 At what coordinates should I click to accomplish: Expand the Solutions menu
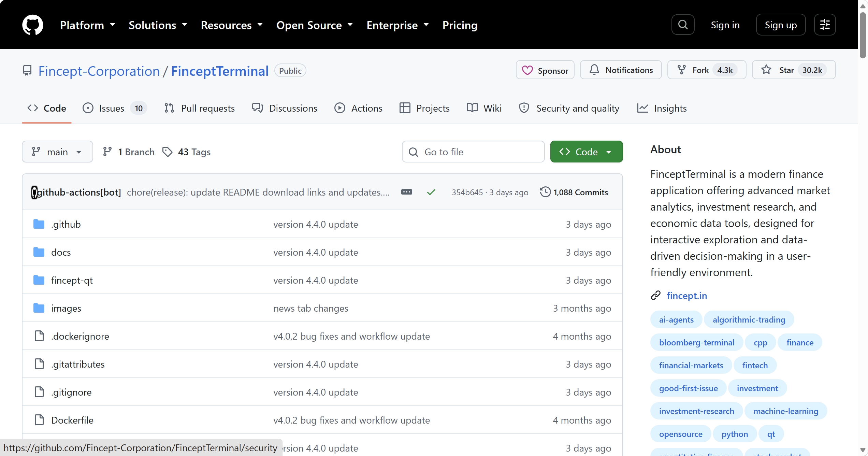[x=158, y=25]
